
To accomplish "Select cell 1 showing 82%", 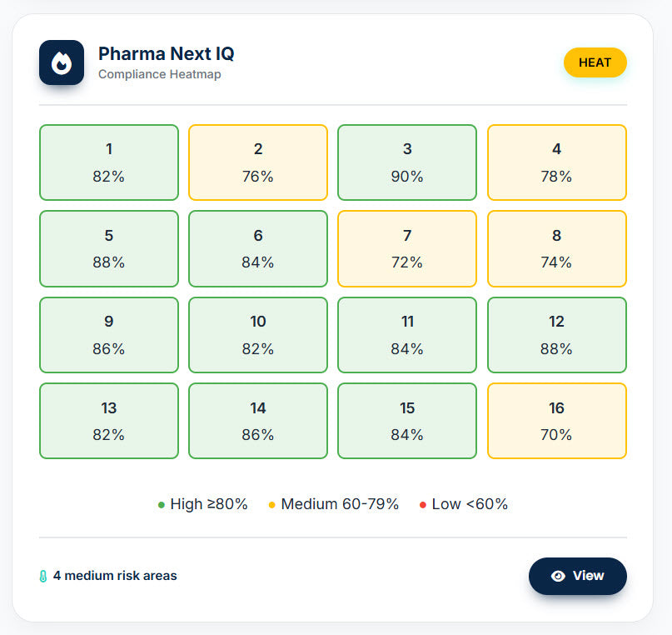I will point(108,162).
